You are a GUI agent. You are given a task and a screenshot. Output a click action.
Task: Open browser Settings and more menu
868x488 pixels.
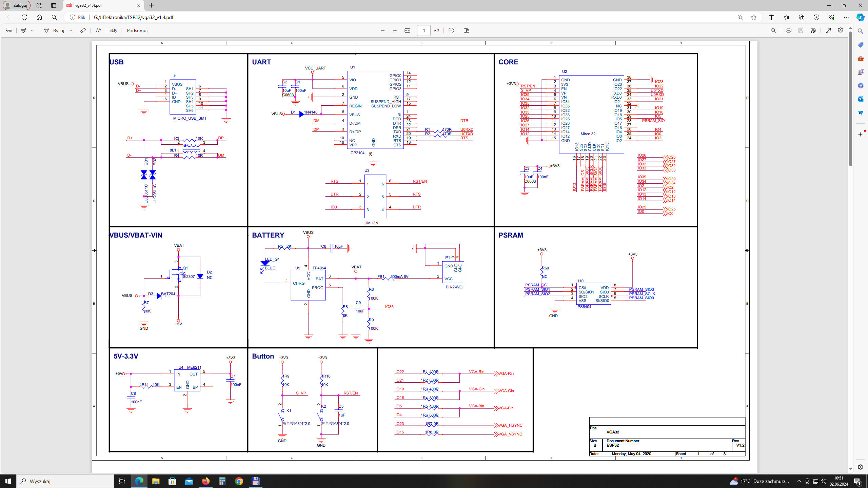(x=846, y=17)
